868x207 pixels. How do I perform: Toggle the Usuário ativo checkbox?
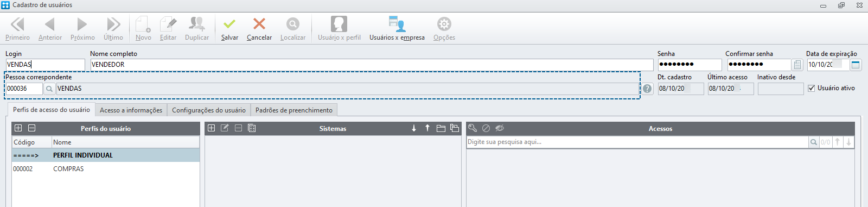[x=812, y=88]
